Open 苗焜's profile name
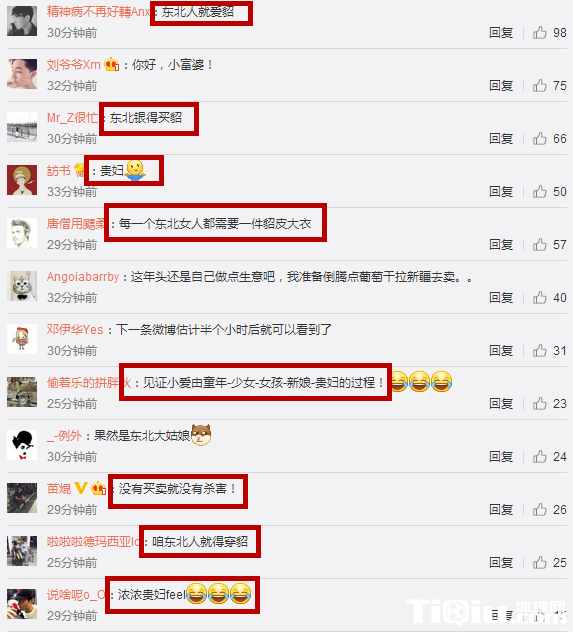Screen dimensions: 573x632 (x=59, y=489)
